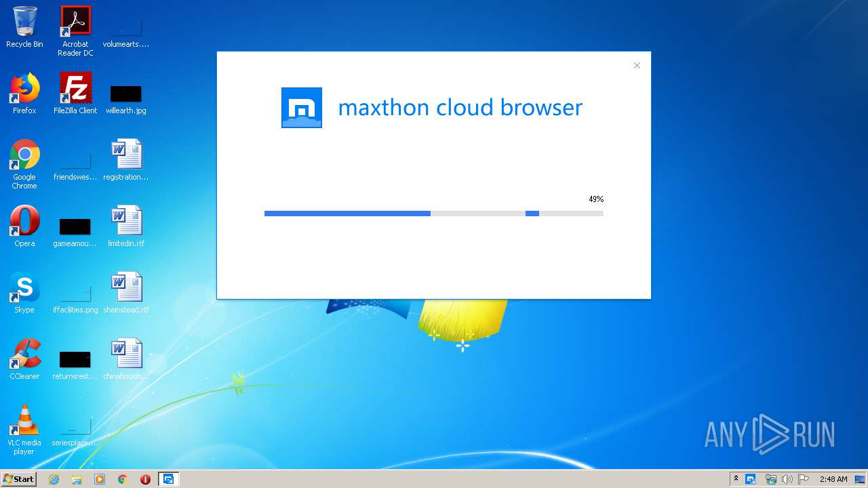Click the installer progress bar
Image resolution: width=868 pixels, height=488 pixels.
point(434,213)
